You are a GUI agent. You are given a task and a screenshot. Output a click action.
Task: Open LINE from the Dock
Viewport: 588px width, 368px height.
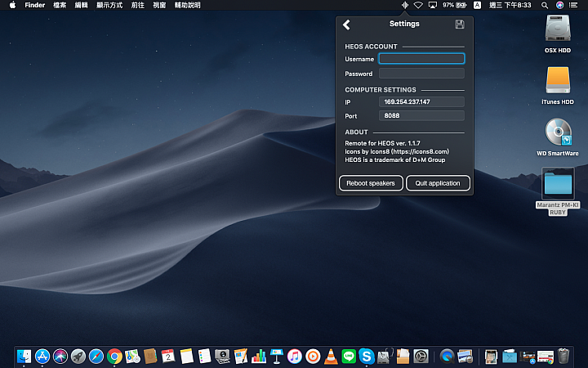coord(349,356)
